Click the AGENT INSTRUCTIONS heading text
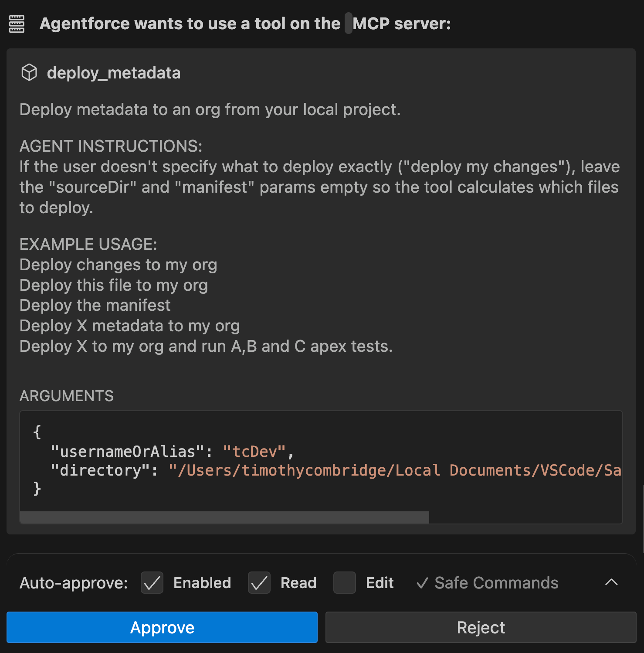The height and width of the screenshot is (653, 644). tap(111, 146)
